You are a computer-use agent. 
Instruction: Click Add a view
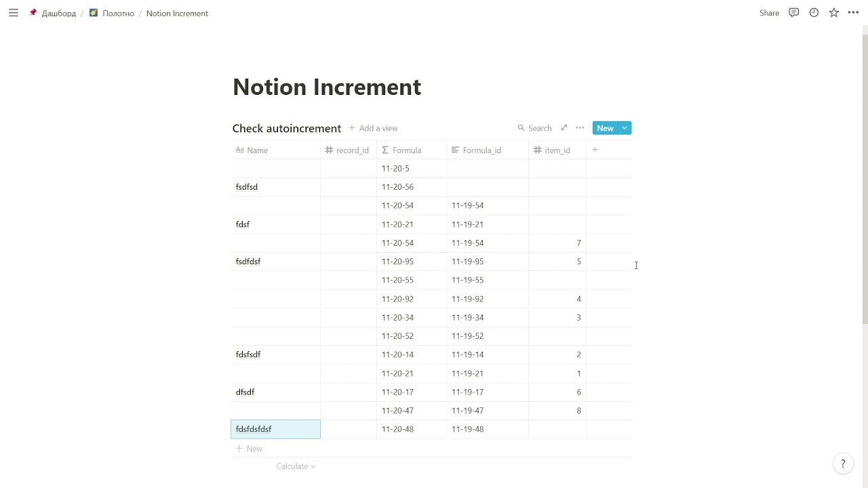(x=373, y=128)
